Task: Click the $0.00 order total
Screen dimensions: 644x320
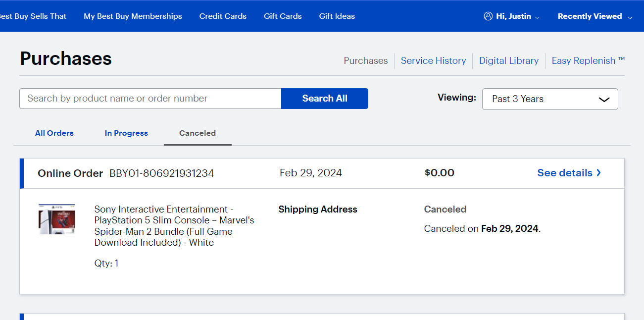Action: [440, 173]
